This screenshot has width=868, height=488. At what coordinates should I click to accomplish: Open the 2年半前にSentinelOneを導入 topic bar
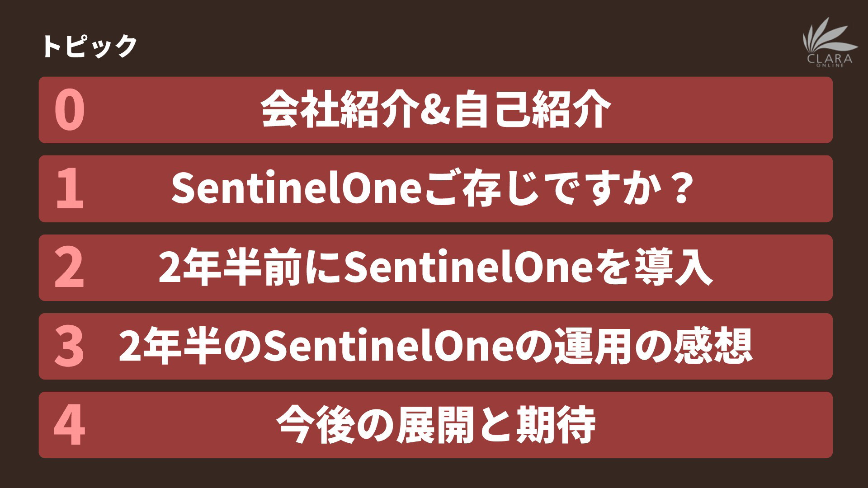(435, 267)
